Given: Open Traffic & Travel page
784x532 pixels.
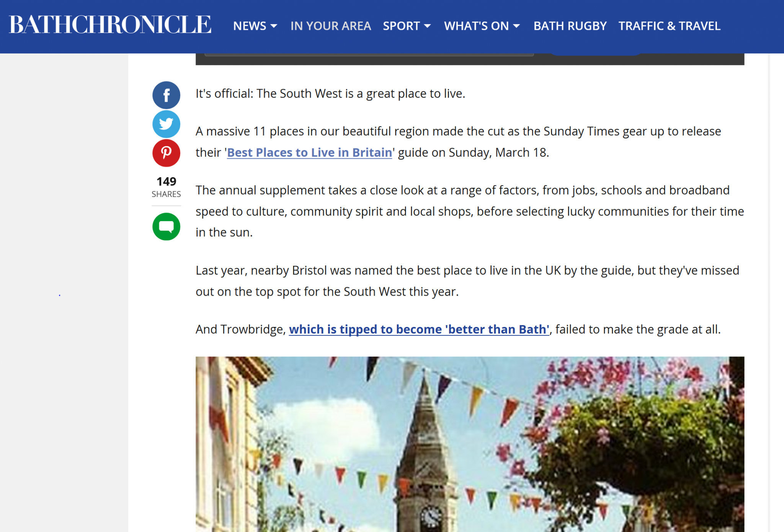Looking at the screenshot, I should (x=669, y=26).
